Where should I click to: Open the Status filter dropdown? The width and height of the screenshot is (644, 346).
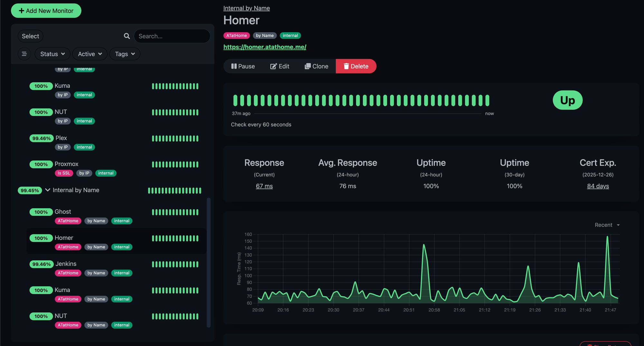point(52,54)
